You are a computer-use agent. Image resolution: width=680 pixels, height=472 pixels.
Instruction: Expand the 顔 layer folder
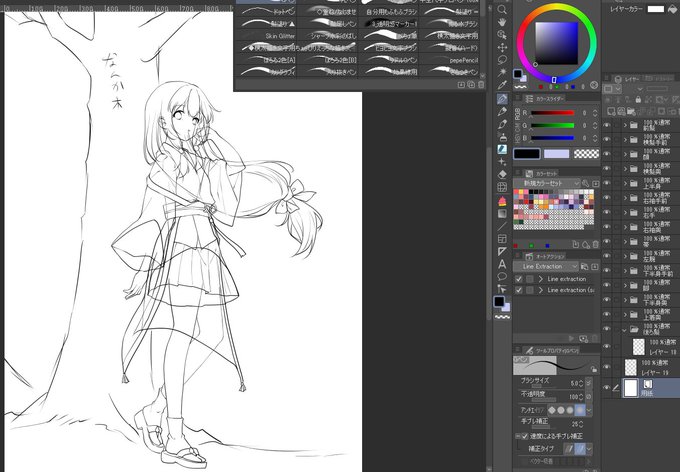(x=625, y=154)
